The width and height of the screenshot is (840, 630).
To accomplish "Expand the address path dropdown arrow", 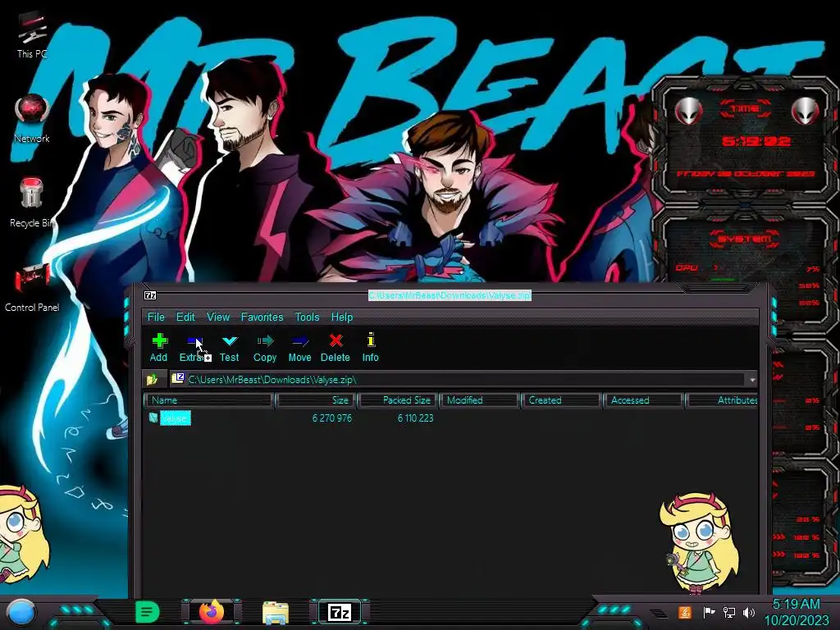I will pyautogui.click(x=752, y=380).
